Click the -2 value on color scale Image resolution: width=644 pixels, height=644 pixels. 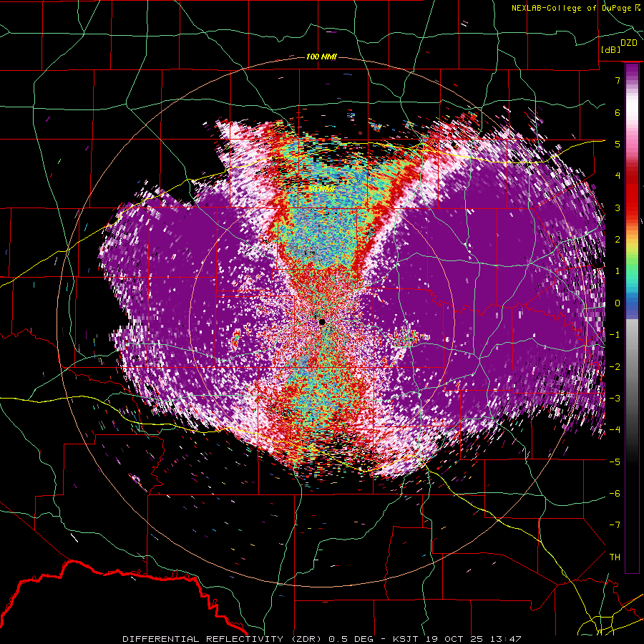pyautogui.click(x=615, y=366)
